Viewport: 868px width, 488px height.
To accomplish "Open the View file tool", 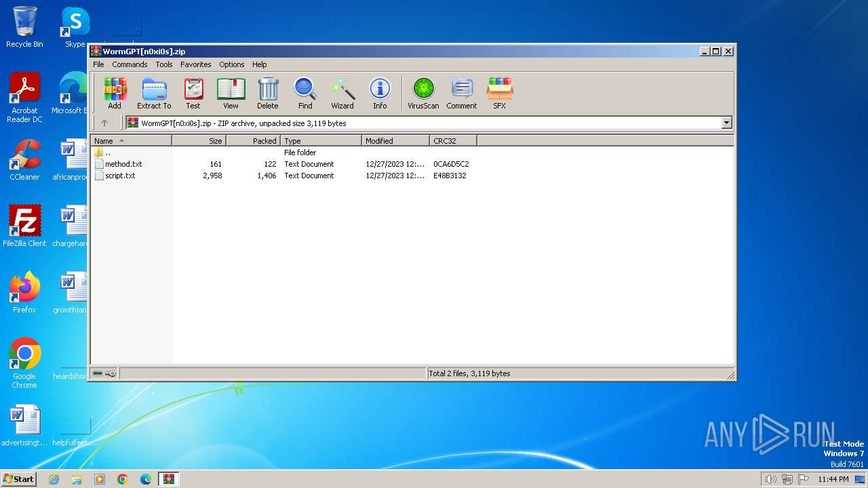I will point(231,94).
